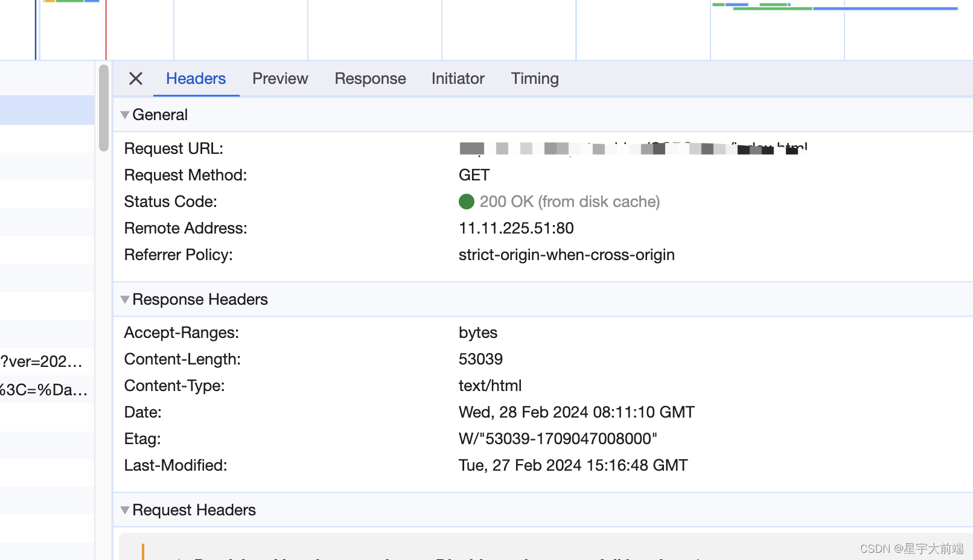Click the Date header value

576,412
